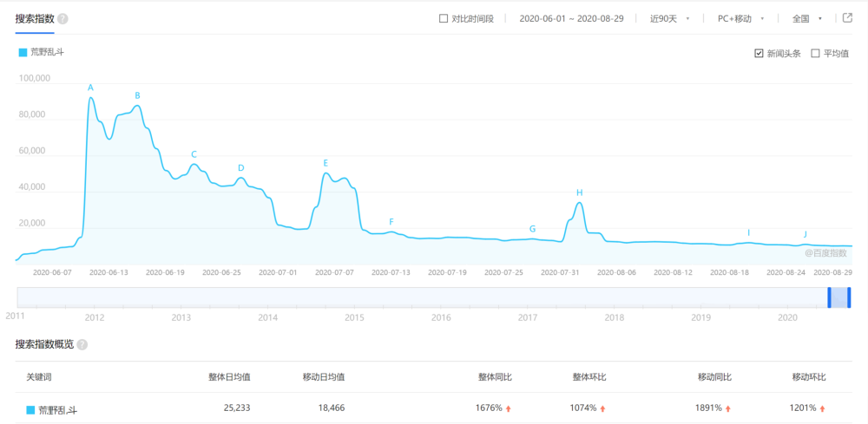Click the value 25,233 in table

[x=238, y=408]
